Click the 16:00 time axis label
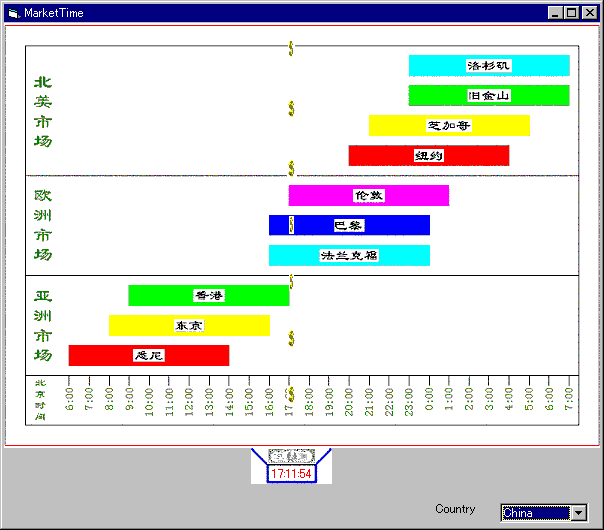The height and width of the screenshot is (530, 604). point(269,402)
